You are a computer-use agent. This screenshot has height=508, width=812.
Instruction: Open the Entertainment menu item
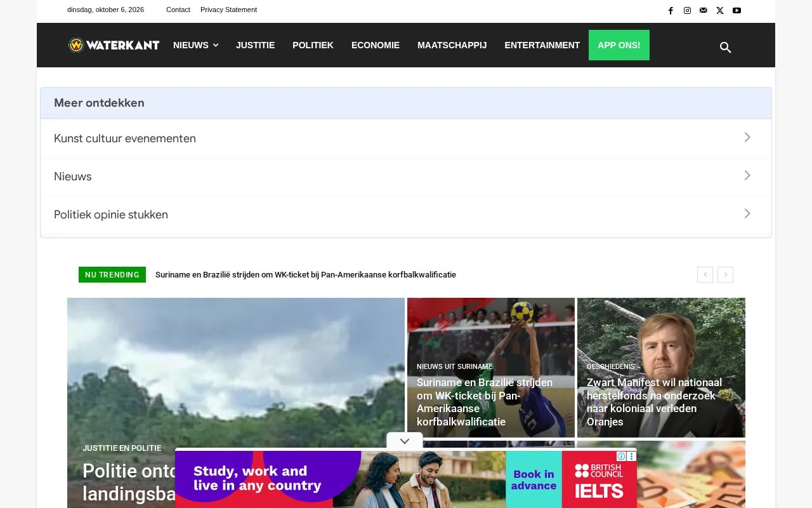tap(542, 45)
